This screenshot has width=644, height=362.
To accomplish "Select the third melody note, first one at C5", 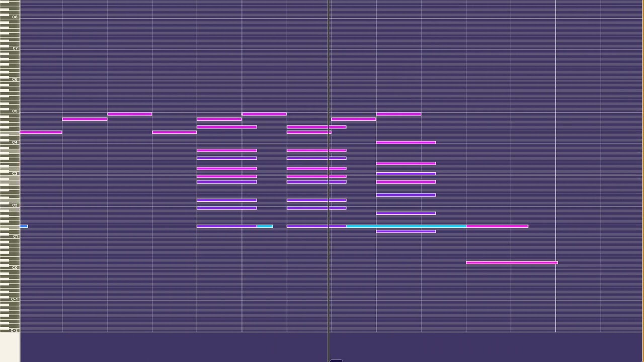I will [x=129, y=114].
